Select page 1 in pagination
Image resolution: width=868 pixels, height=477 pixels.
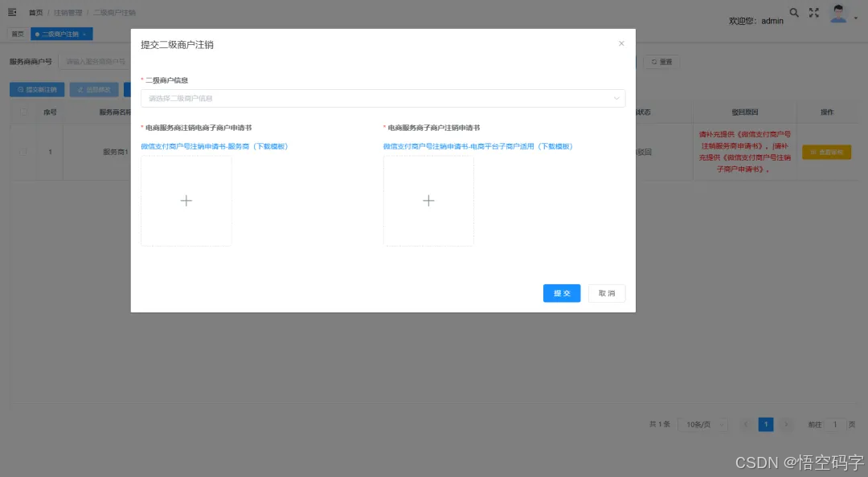coord(766,425)
